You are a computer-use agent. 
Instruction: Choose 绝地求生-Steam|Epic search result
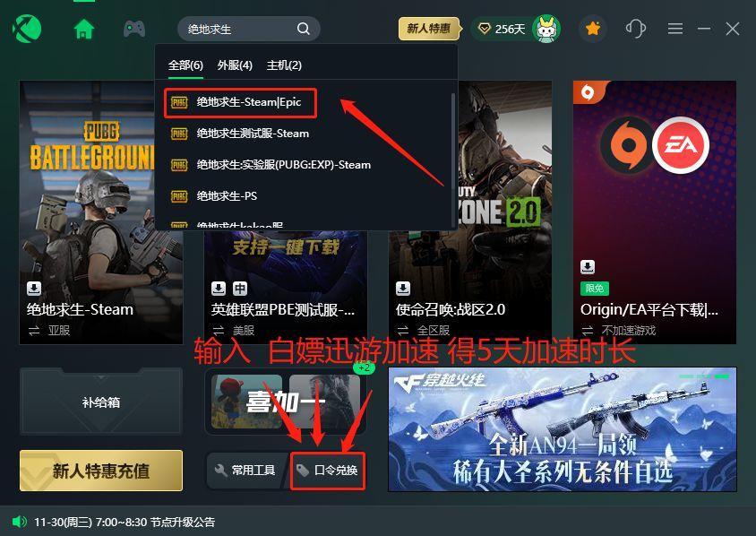(x=240, y=102)
